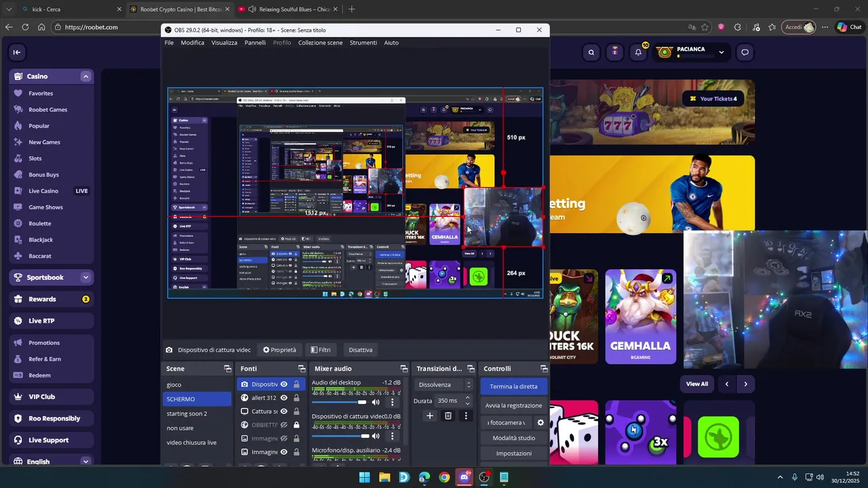The width and height of the screenshot is (868, 488).
Task: Open Dissolvenza transition dropdown
Action: pos(444,384)
